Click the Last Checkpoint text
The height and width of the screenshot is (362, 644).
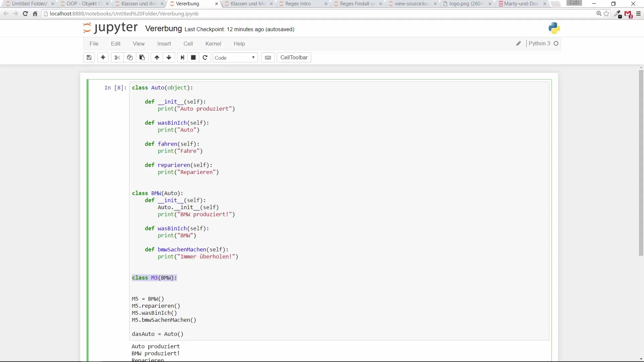tap(239, 29)
